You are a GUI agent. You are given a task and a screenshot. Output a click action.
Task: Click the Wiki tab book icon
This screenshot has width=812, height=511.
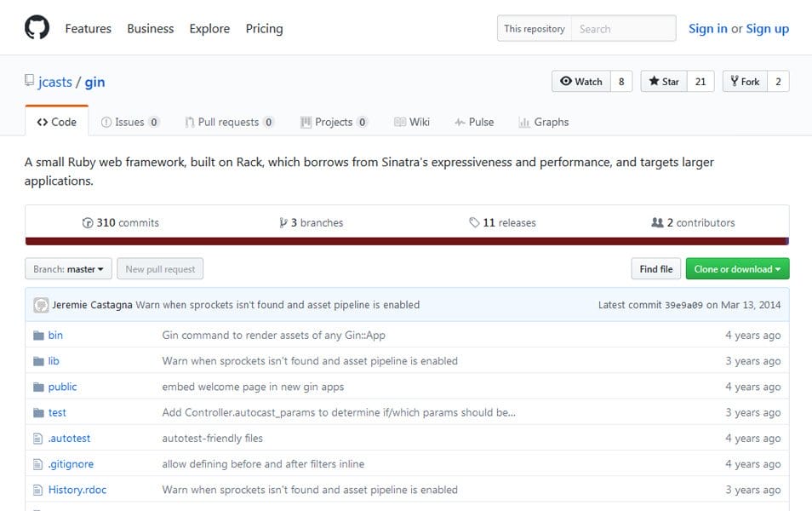tap(400, 123)
